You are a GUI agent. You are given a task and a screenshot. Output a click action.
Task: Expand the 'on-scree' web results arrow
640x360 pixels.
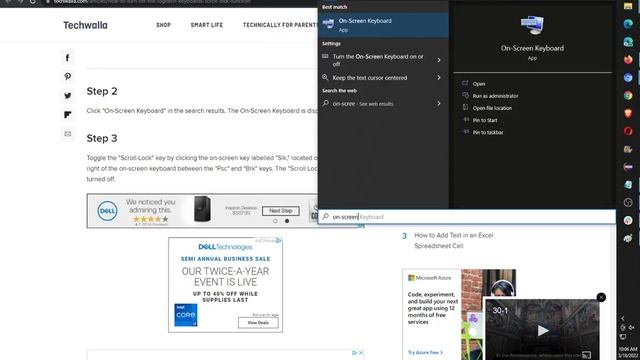tap(439, 104)
